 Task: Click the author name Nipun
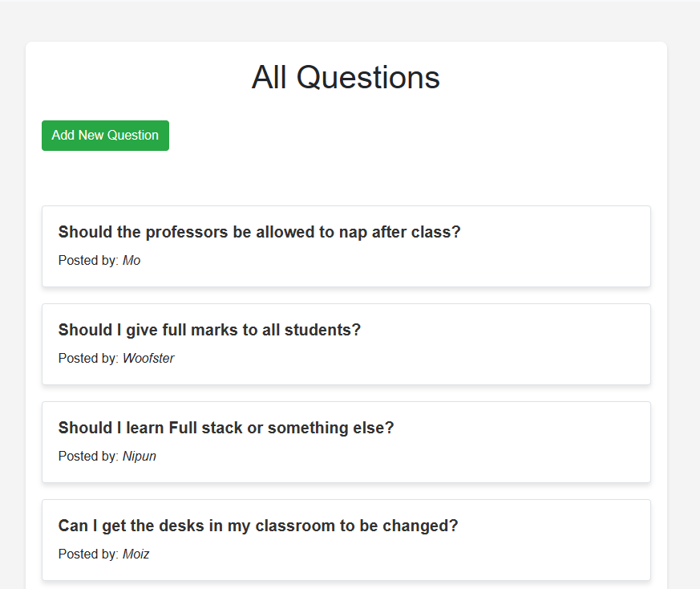(x=140, y=457)
